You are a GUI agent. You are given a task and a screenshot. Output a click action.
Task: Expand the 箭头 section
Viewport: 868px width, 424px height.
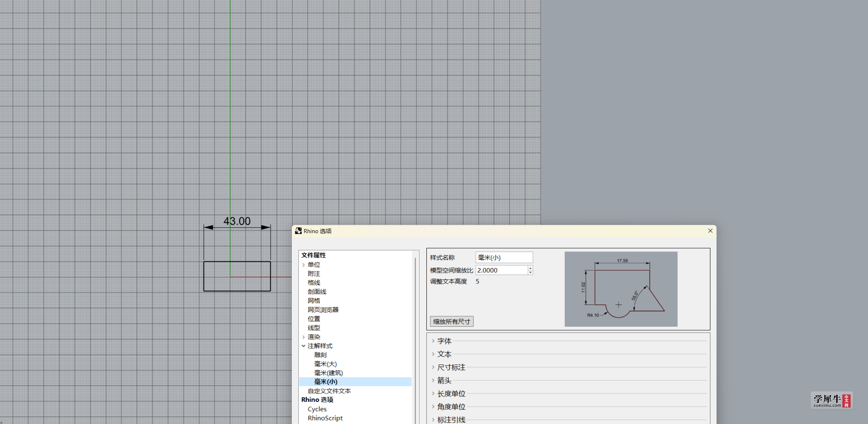433,380
